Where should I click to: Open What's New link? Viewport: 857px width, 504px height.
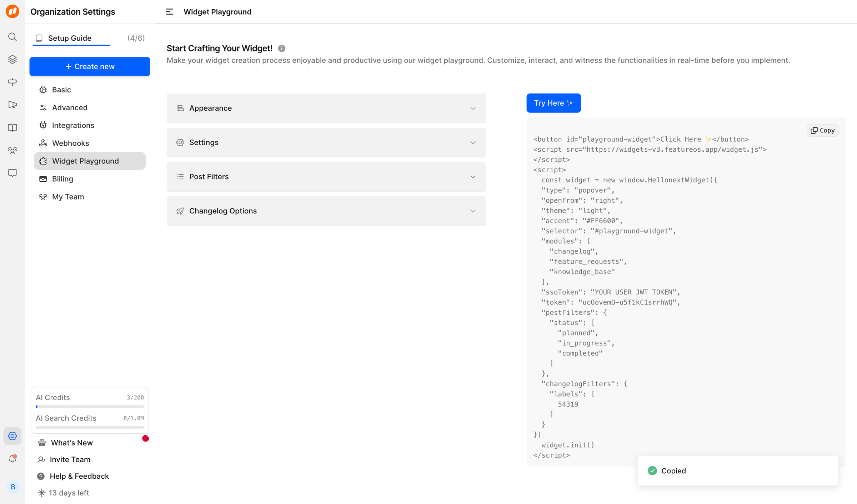[72, 443]
